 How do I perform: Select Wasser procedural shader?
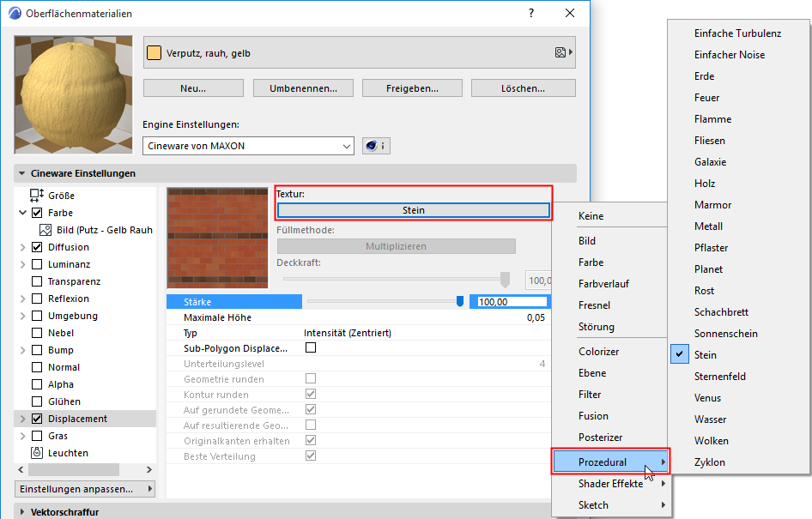click(711, 419)
